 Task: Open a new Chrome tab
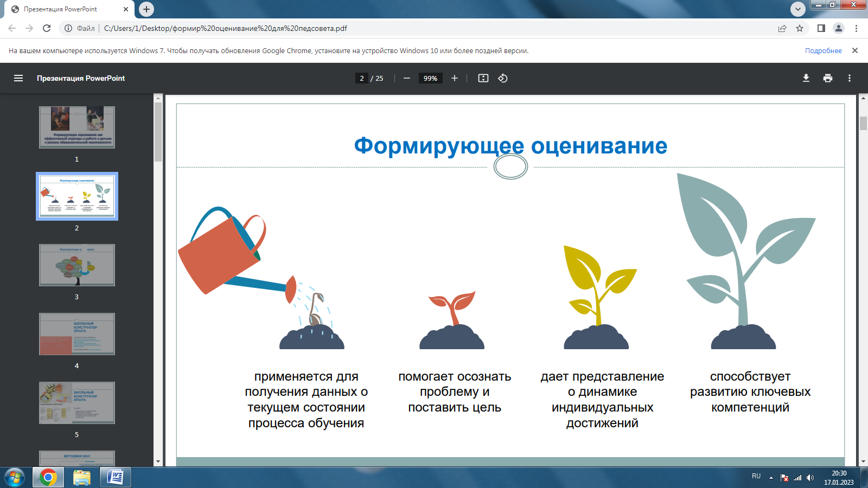pyautogui.click(x=146, y=9)
